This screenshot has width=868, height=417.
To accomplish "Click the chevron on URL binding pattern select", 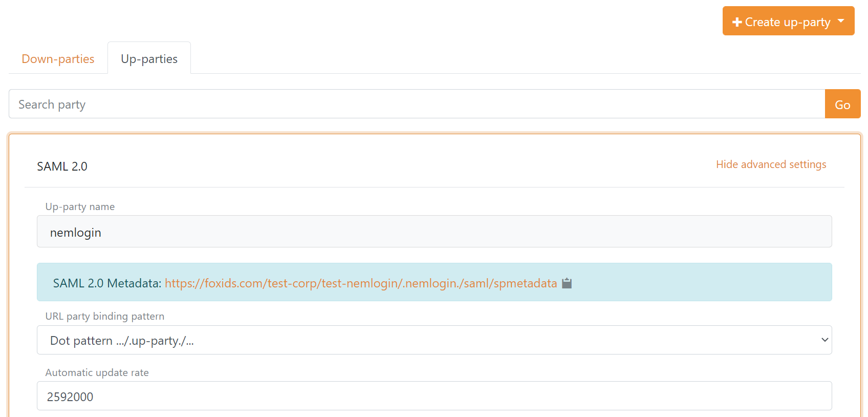I will click(x=824, y=340).
